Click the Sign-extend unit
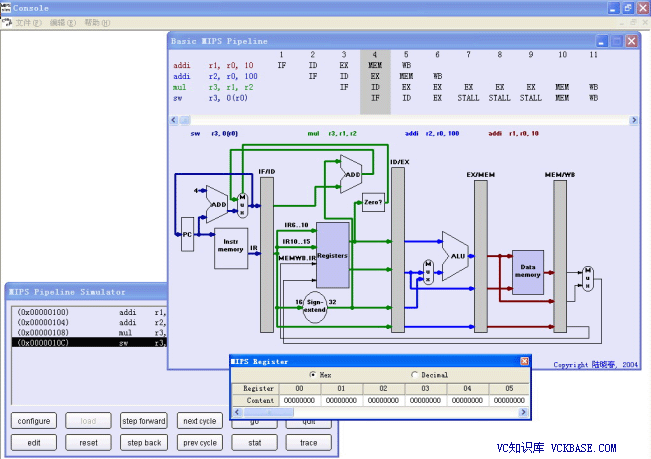651x459 pixels. click(x=315, y=307)
